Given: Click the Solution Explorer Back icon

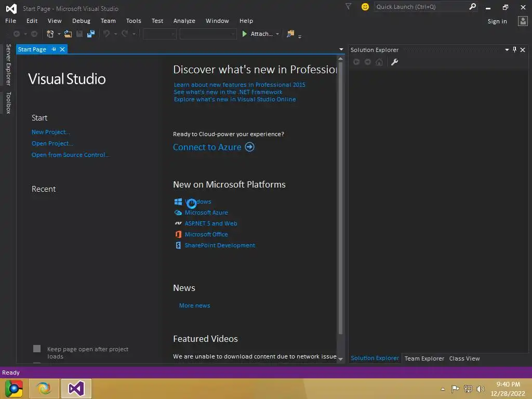Looking at the screenshot, I should click(x=356, y=62).
